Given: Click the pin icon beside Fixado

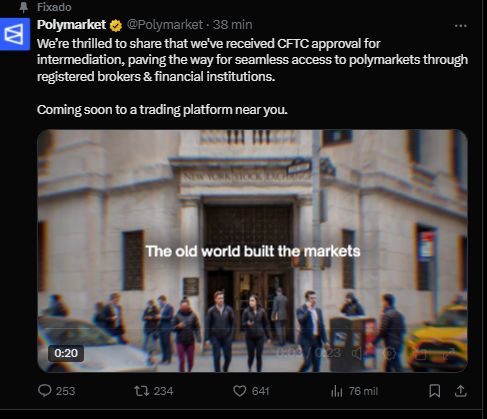Looking at the screenshot, I should (23, 7).
